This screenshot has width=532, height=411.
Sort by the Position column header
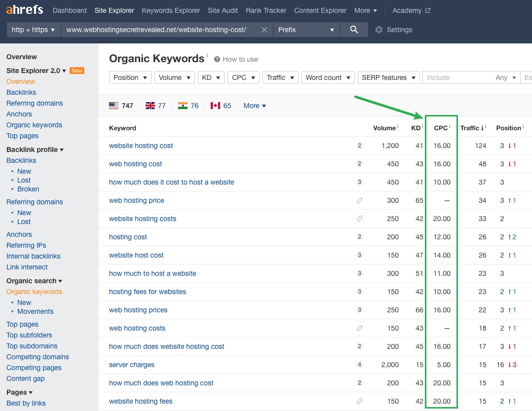[510, 128]
